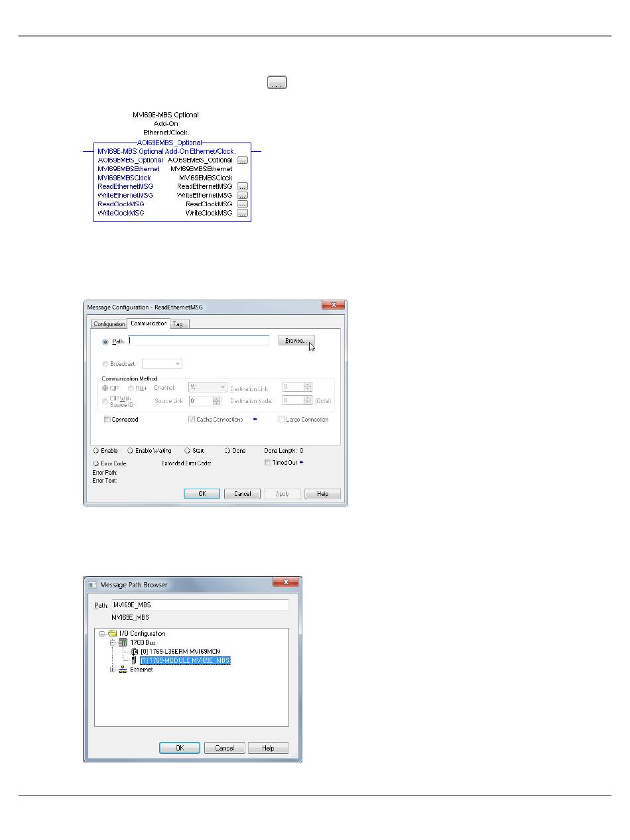
Task: Toggle the Timed Out checkbox
Action: 268,463
